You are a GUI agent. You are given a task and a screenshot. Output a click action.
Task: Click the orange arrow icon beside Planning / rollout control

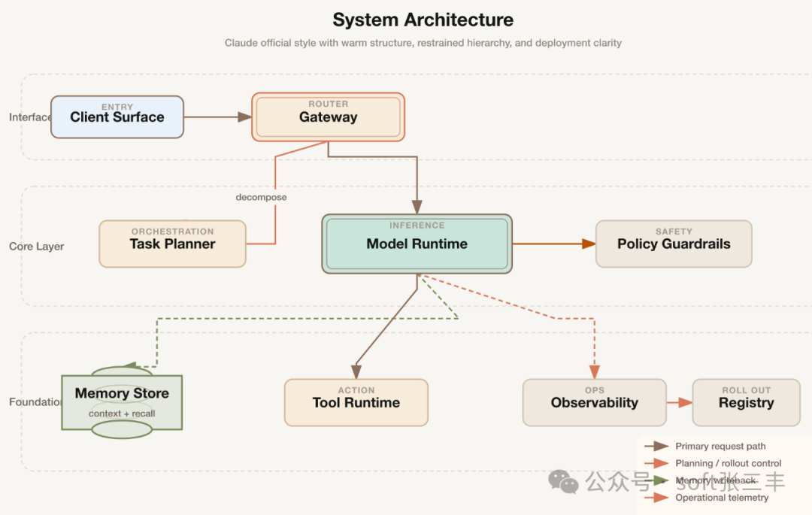pos(656,463)
